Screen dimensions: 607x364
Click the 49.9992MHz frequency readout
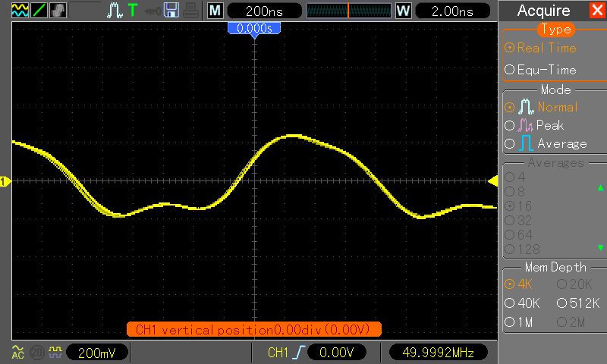439,353
